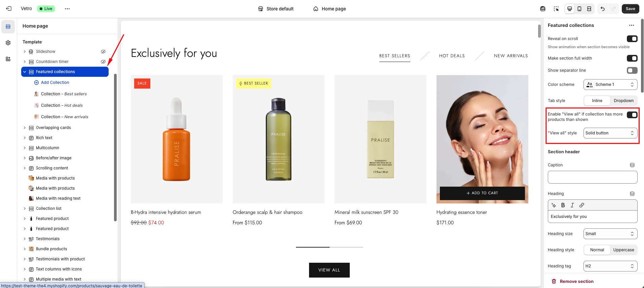Click the Heading italic format icon
Image resolution: width=644 pixels, height=288 pixels.
coord(572,205)
